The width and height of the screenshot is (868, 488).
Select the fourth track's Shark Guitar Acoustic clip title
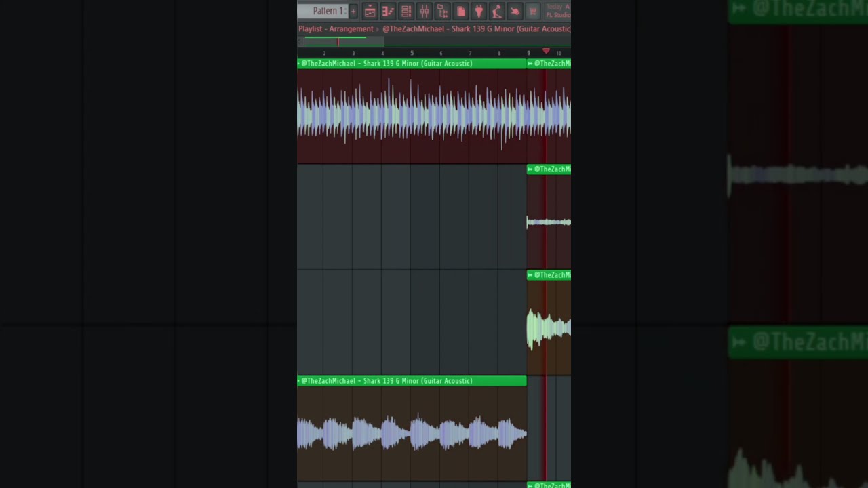tap(412, 381)
